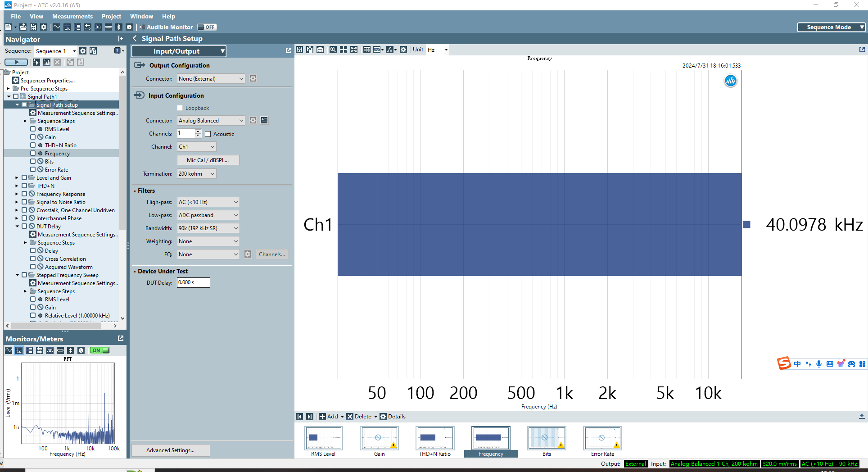Open output connector settings gear icon
The width and height of the screenshot is (868, 472).
click(253, 78)
